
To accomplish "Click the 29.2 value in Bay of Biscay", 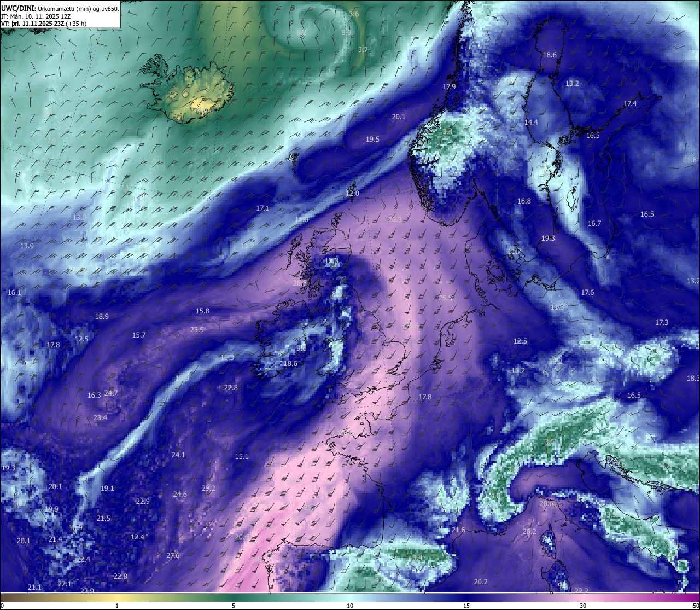I will [208, 488].
